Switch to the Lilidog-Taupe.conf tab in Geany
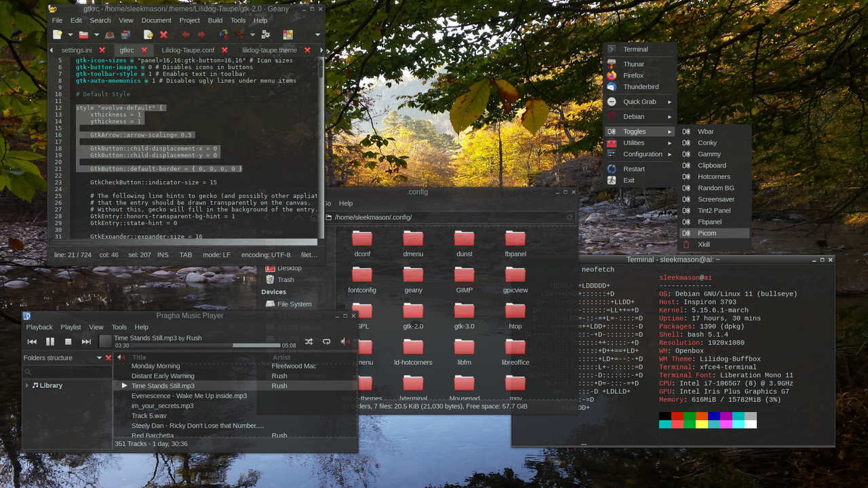Image resolution: width=868 pixels, height=488 pixels. [x=188, y=50]
